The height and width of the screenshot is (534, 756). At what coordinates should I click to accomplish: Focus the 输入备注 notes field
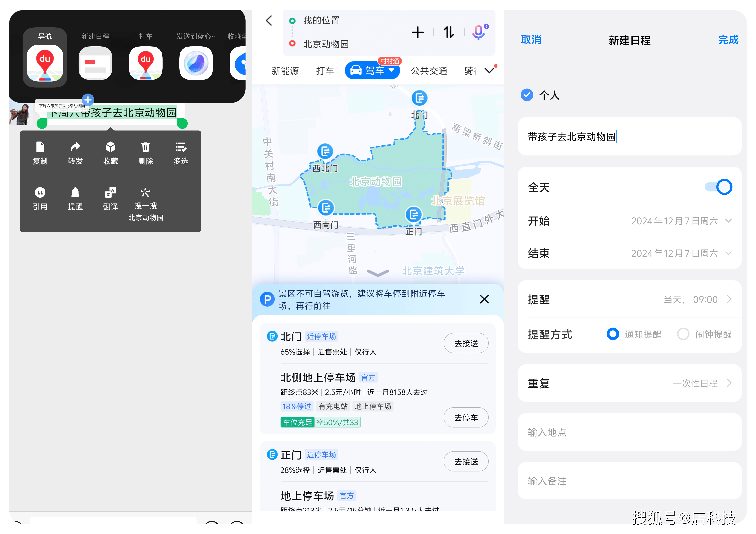click(629, 481)
